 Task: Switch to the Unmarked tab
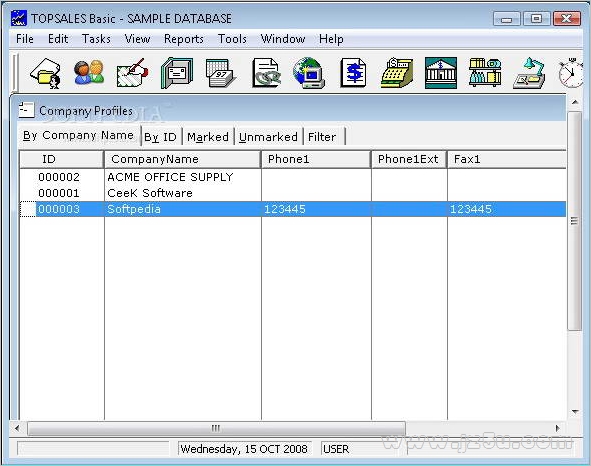(268, 137)
